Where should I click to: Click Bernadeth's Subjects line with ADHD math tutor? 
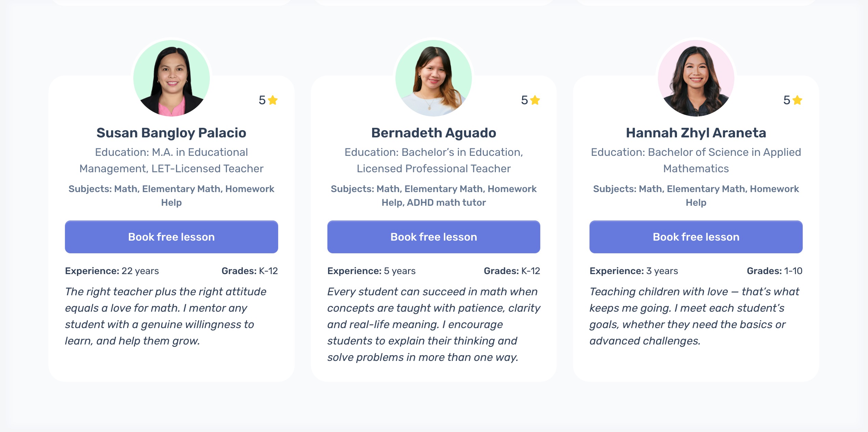click(x=434, y=195)
